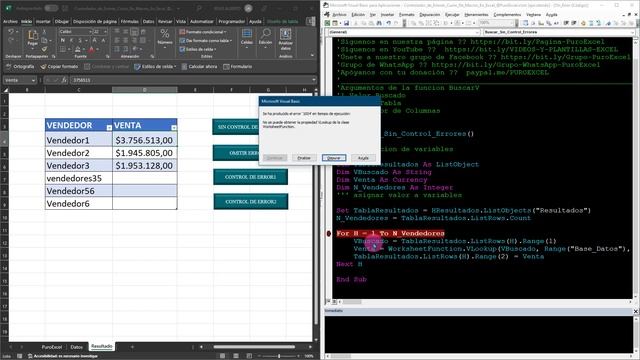Click the Insert Function fx icon
Viewport: 640px width, 360px height.
click(x=64, y=80)
